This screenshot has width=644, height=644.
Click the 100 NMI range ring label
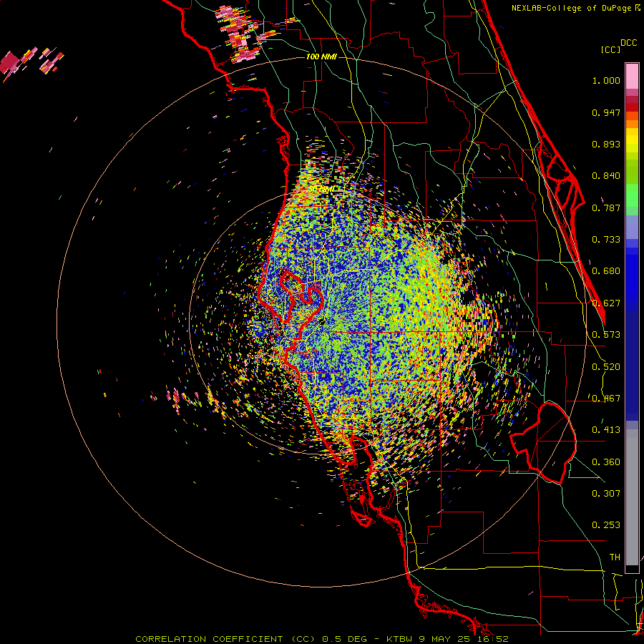(321, 57)
